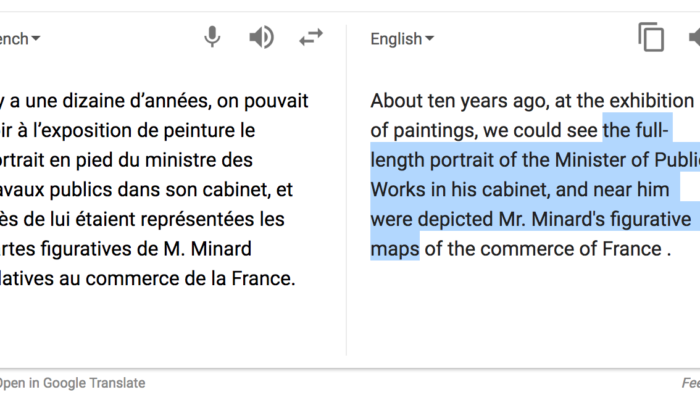Click the highlighted word 'maps' in the translation
The image size is (700, 400).
click(x=395, y=250)
